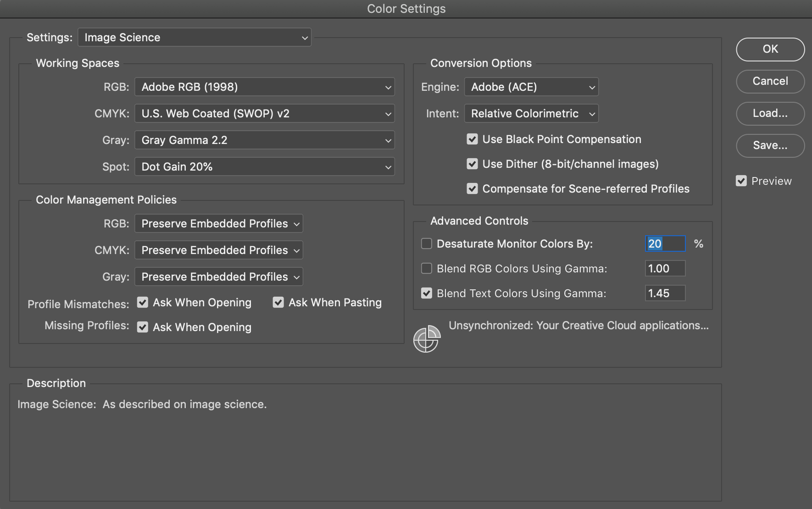Image resolution: width=812 pixels, height=509 pixels.
Task: Open the Settings preset dropdown
Action: click(x=195, y=37)
